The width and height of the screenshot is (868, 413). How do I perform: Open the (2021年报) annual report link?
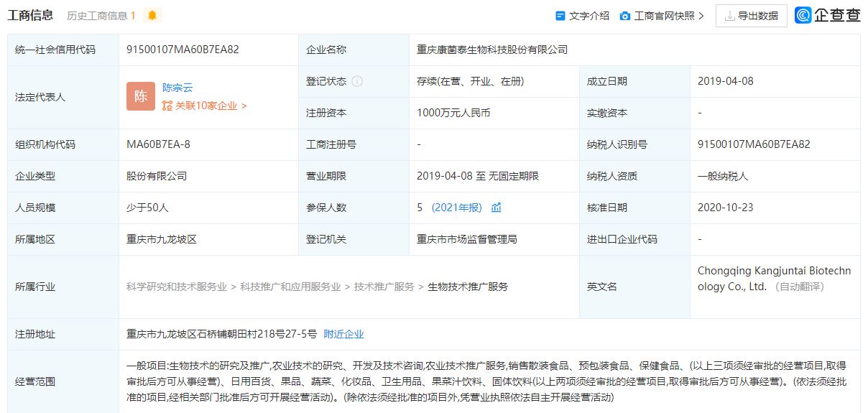coord(457,208)
